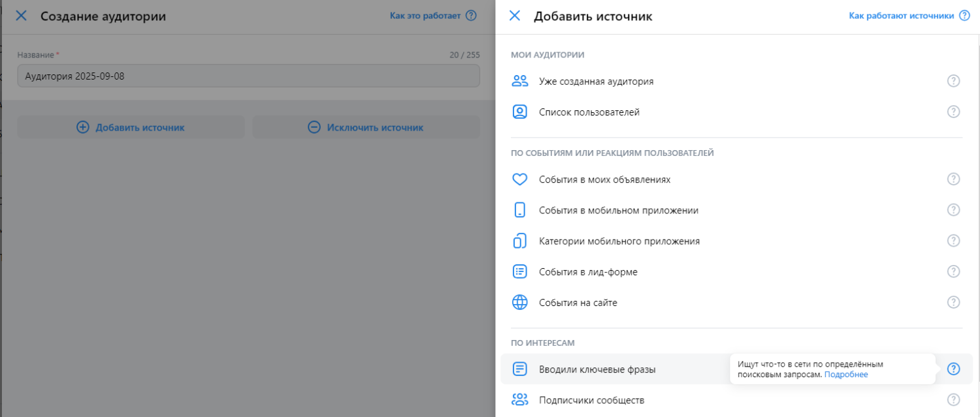The image size is (980, 417).
Task: Click help icon beside Список пользователей
Action: (x=953, y=112)
